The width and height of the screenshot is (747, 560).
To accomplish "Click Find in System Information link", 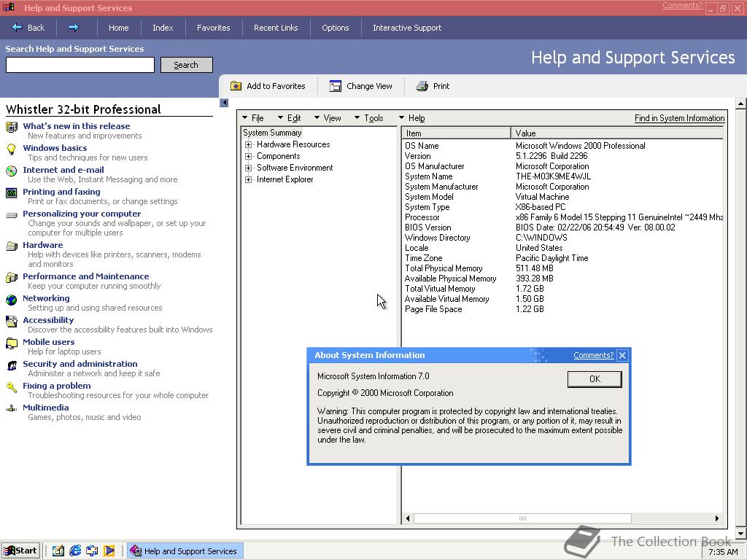I will (x=679, y=118).
